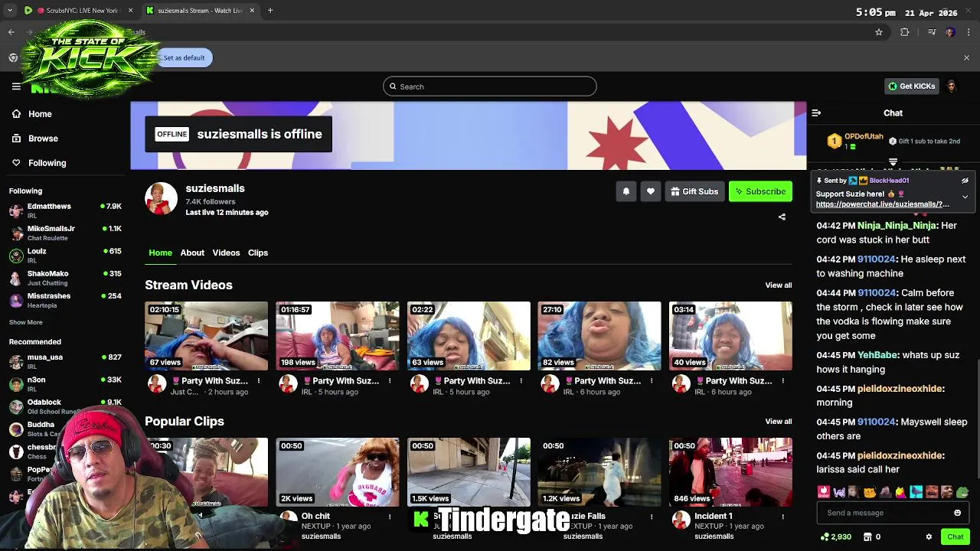Image resolution: width=980 pixels, height=551 pixels.
Task: Select the suziesmalls Stream browser tab
Action: (x=201, y=11)
